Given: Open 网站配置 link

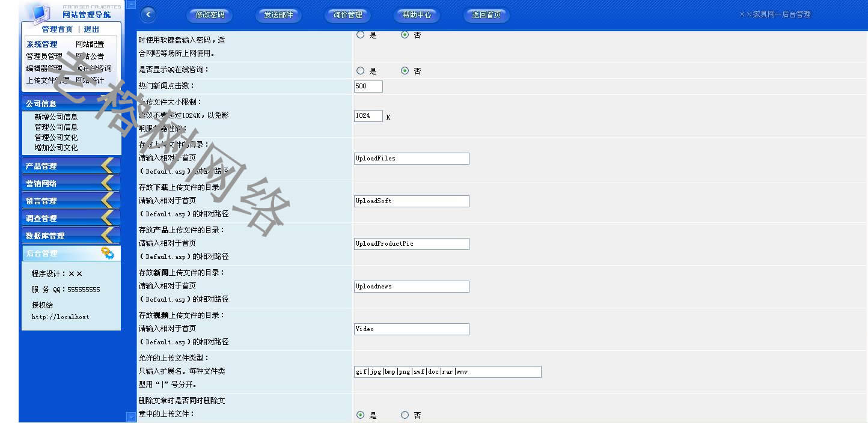Looking at the screenshot, I should coord(90,44).
